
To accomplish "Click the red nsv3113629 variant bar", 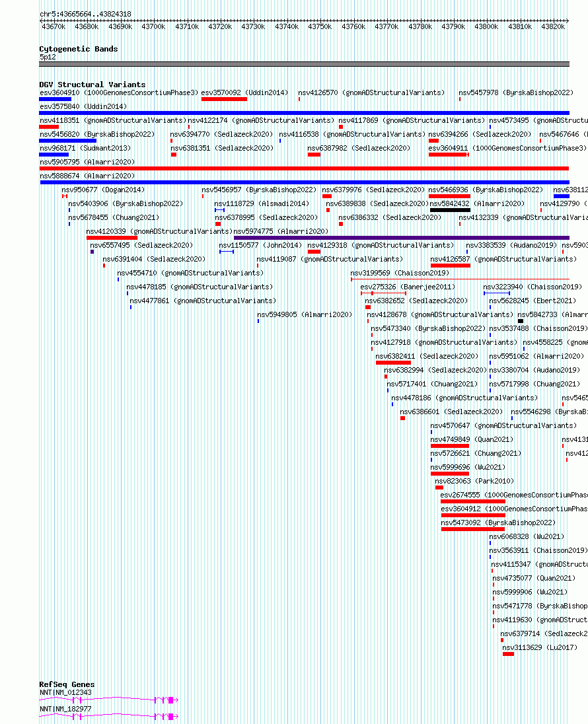I will (508, 653).
